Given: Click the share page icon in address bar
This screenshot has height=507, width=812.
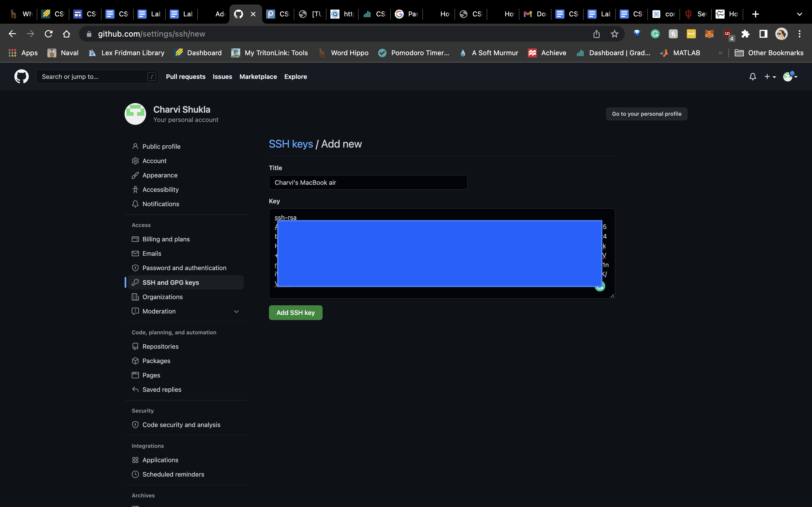Looking at the screenshot, I should pyautogui.click(x=596, y=34).
